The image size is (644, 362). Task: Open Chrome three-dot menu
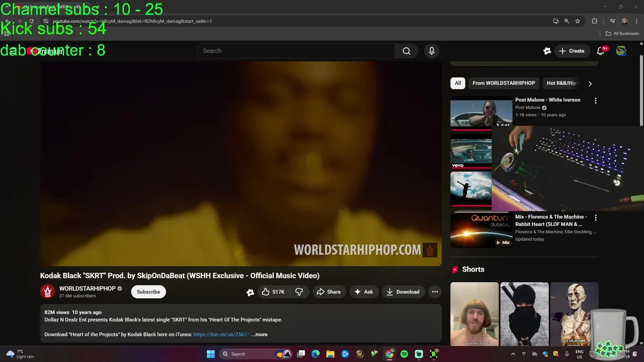pos(637,21)
